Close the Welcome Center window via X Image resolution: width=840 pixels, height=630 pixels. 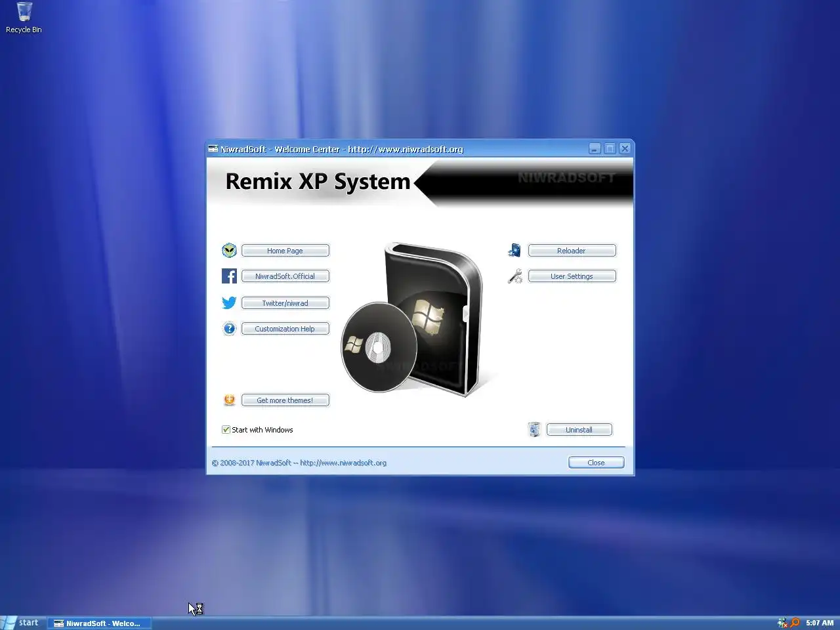click(625, 149)
